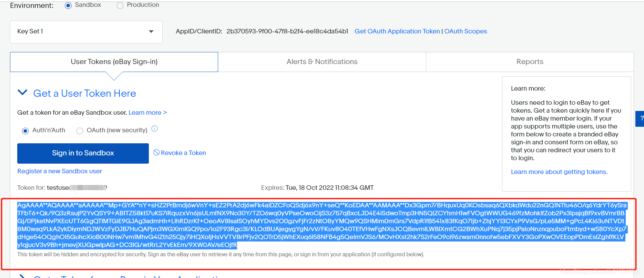Switch to User Tokens (eBay Sign-in) tab
The height and width of the screenshot is (278, 644).
click(x=114, y=62)
